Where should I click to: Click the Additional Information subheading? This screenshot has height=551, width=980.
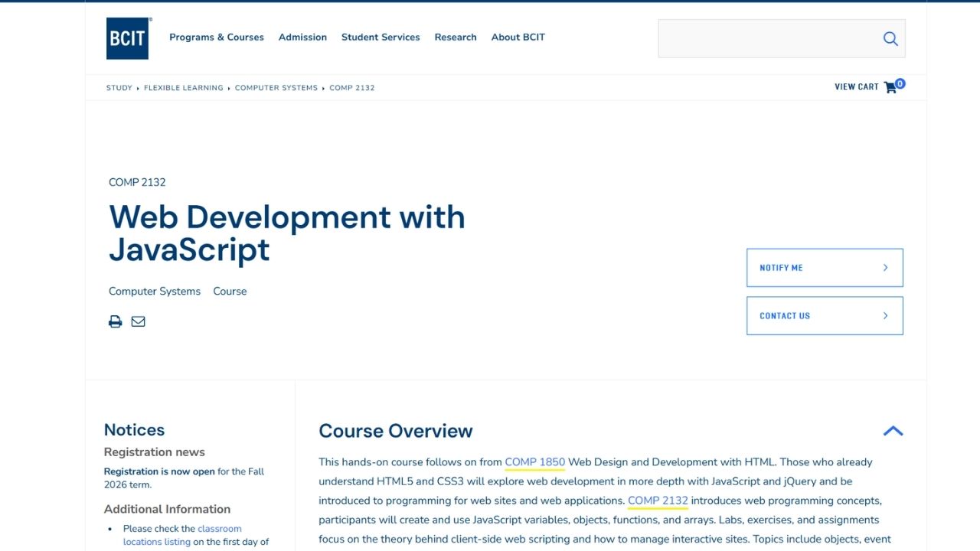[x=167, y=509]
